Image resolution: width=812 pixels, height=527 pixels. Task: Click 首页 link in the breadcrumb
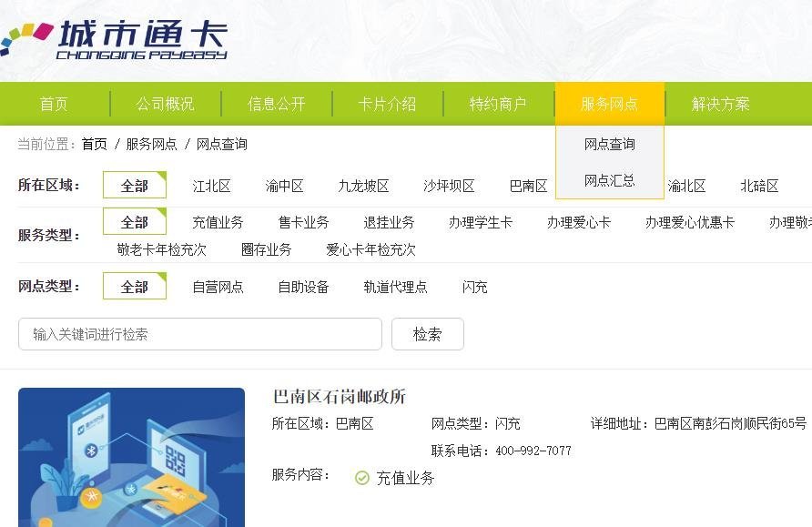pos(94,144)
